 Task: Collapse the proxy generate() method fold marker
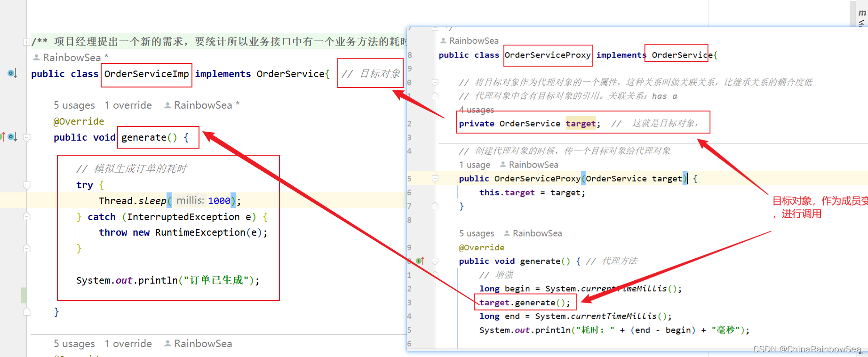435,261
